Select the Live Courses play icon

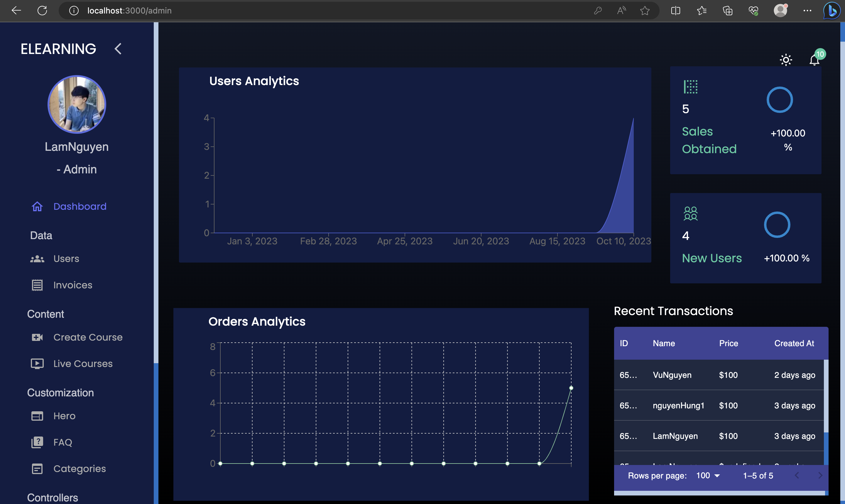37,363
